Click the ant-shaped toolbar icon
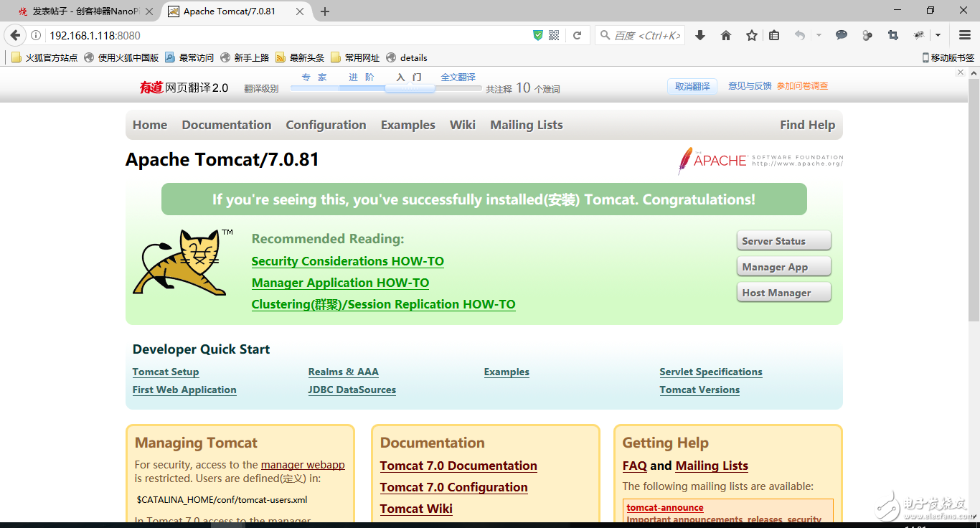Screen dimensions: 980x528 click(919, 35)
